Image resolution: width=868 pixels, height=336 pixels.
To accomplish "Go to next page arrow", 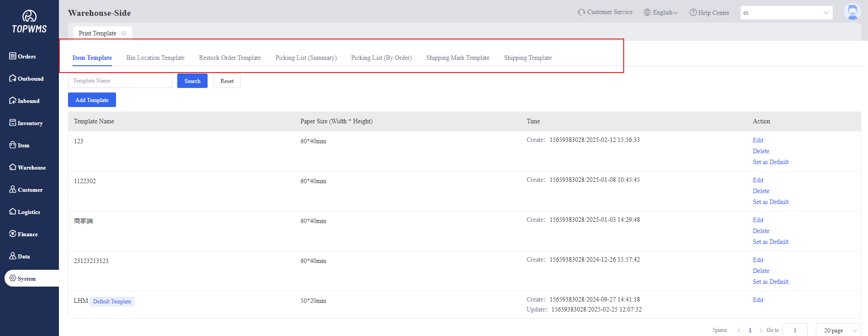I will pyautogui.click(x=761, y=331).
